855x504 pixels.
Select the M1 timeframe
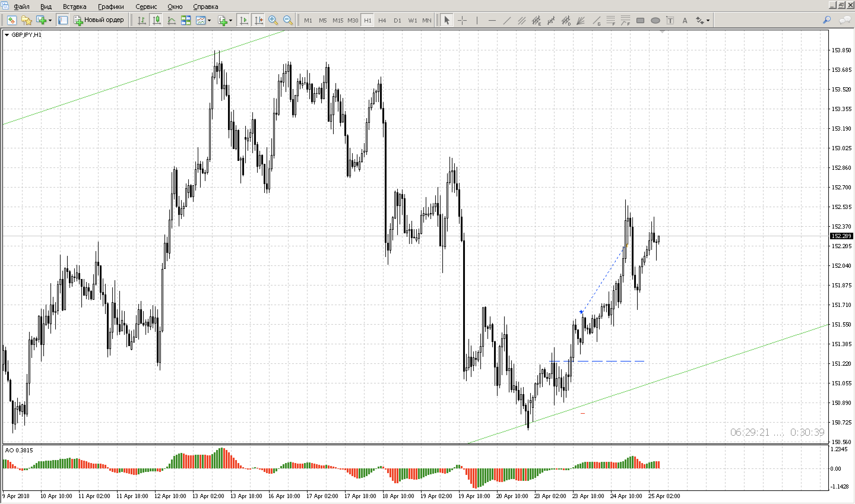pyautogui.click(x=308, y=20)
